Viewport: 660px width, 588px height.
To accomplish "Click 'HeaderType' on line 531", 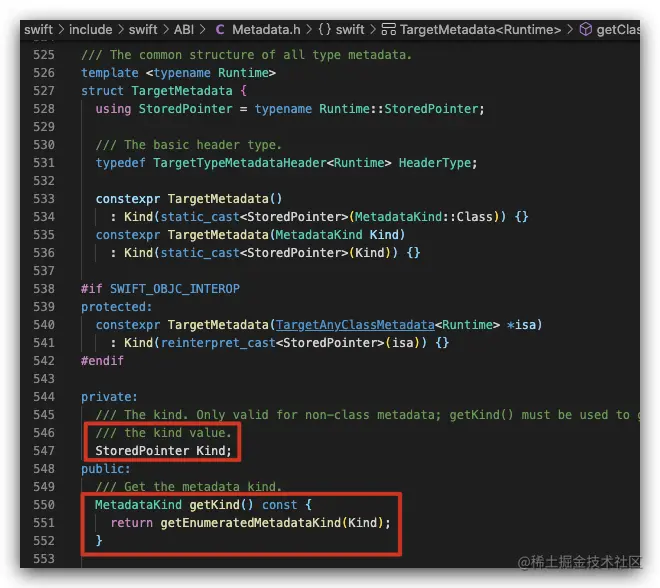I will (434, 163).
